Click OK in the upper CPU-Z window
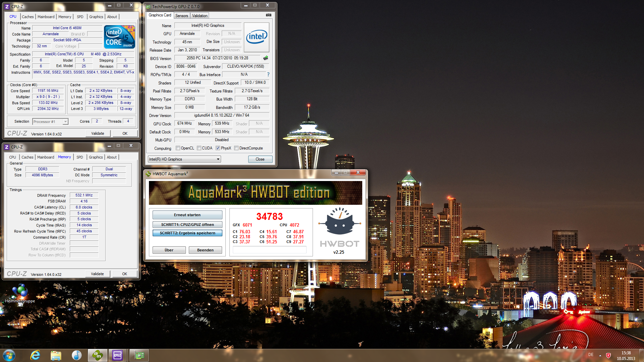The height and width of the screenshot is (362, 644). [x=125, y=133]
